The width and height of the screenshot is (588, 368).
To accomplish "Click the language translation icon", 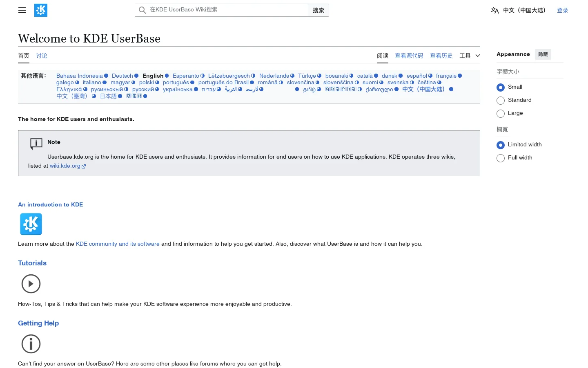I will point(494,10).
